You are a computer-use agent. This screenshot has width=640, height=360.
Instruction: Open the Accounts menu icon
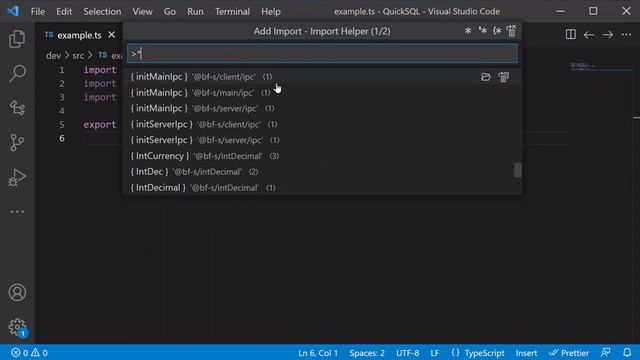click(x=17, y=293)
